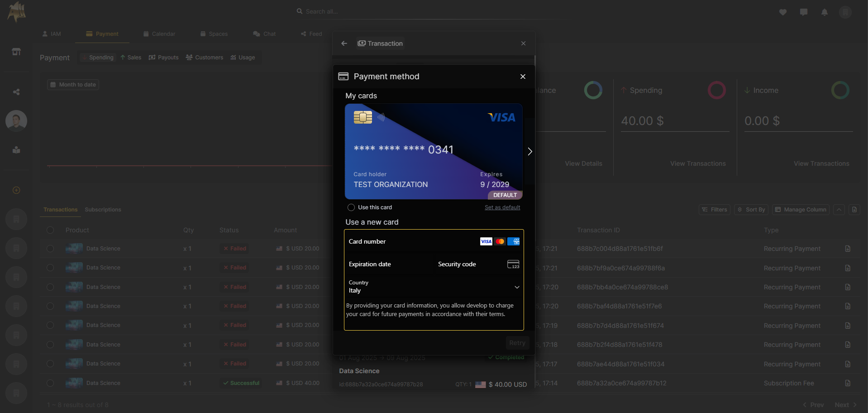This screenshot has height=413, width=868.
Task: Select the Spending sub-tab
Action: [x=98, y=58]
